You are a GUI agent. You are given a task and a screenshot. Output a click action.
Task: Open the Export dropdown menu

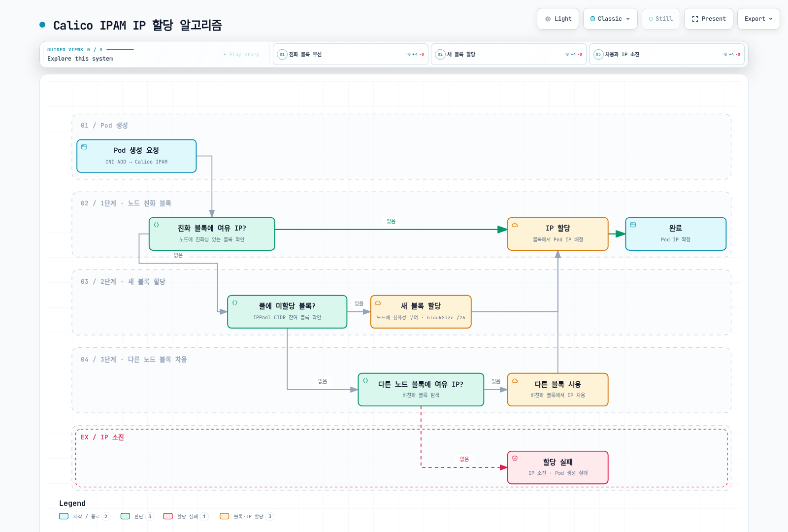(x=758, y=19)
